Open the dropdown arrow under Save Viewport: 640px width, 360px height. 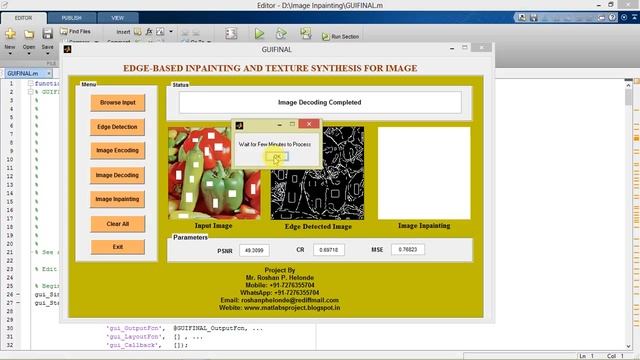coord(47,53)
